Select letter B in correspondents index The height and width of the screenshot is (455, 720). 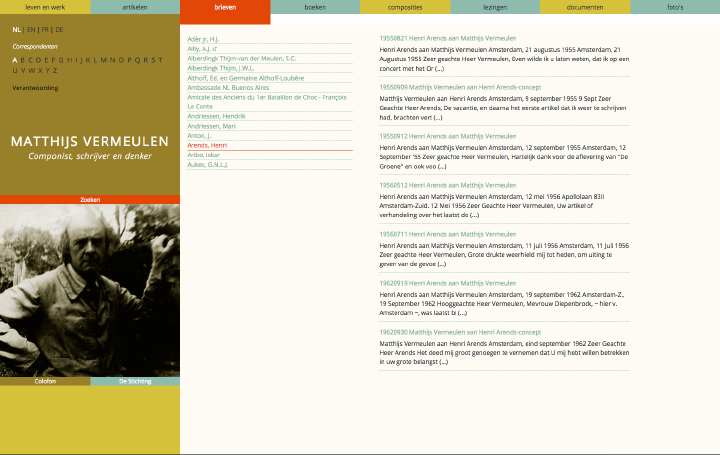pos(22,60)
